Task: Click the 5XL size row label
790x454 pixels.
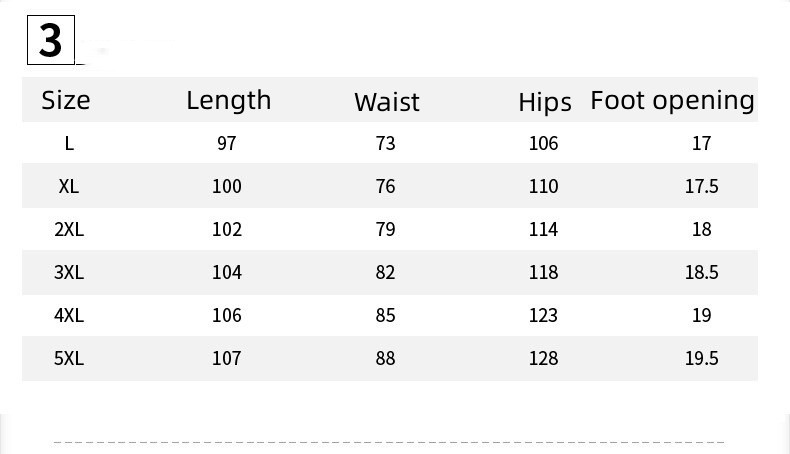Action: 69,358
